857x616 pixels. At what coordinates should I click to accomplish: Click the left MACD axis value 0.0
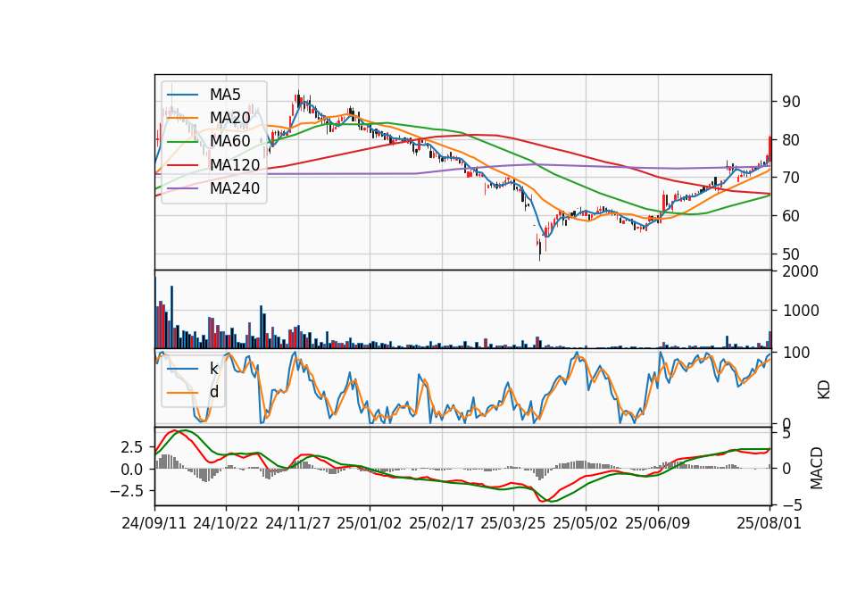tap(131, 469)
